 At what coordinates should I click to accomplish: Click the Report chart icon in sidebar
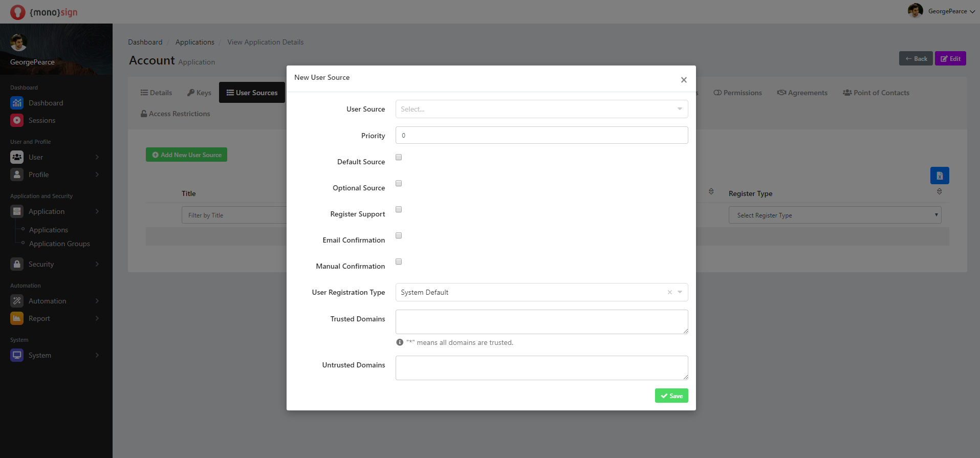point(17,318)
